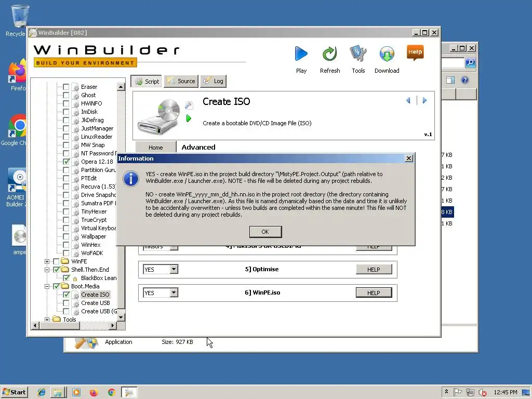Click the Refresh toolbar icon

[329, 54]
